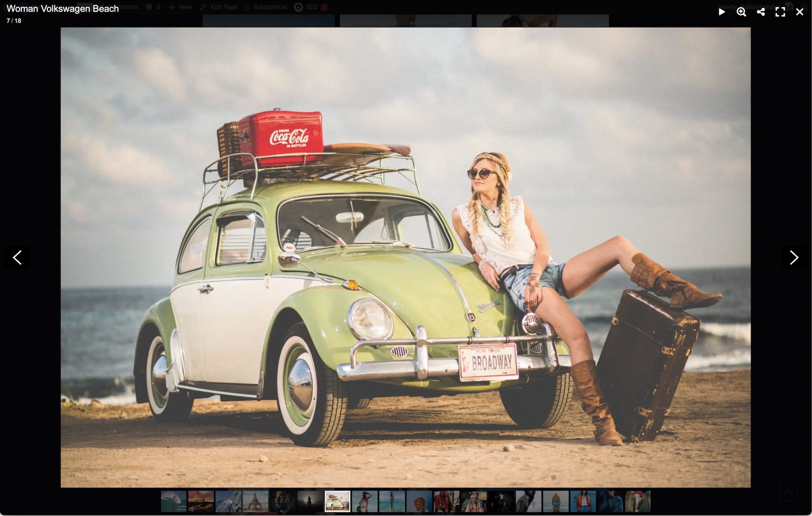Click the 'Woman Volkswagen Beach' caption title
812x516 pixels.
tap(63, 9)
